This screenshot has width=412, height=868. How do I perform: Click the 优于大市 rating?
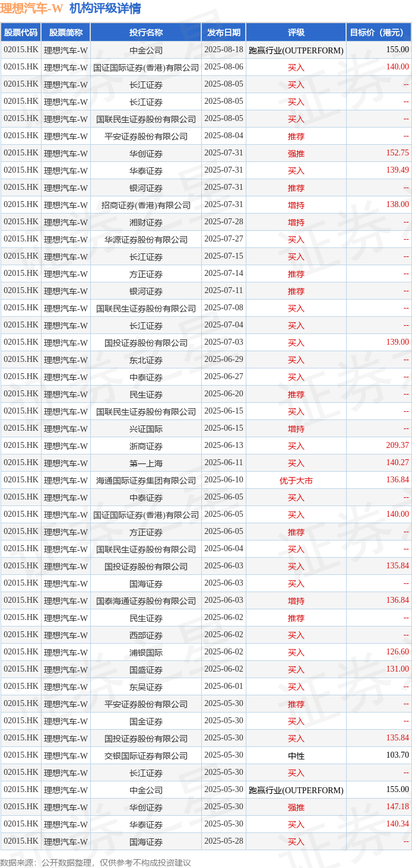(x=296, y=481)
